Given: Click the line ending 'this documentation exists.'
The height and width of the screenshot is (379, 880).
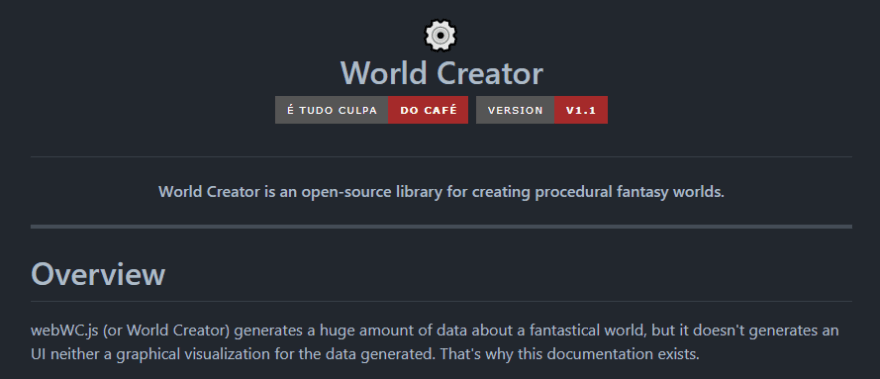Looking at the screenshot, I should 365,355.
